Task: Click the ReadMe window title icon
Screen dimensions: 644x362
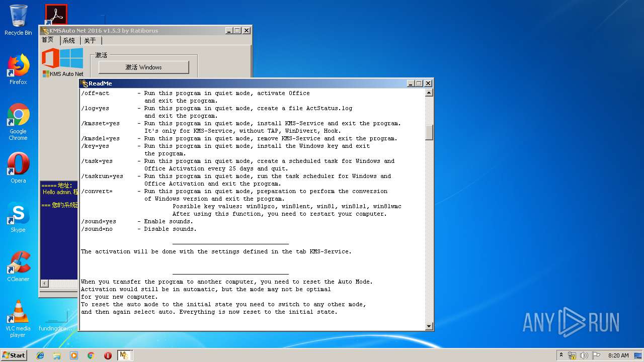Action: (x=85, y=83)
